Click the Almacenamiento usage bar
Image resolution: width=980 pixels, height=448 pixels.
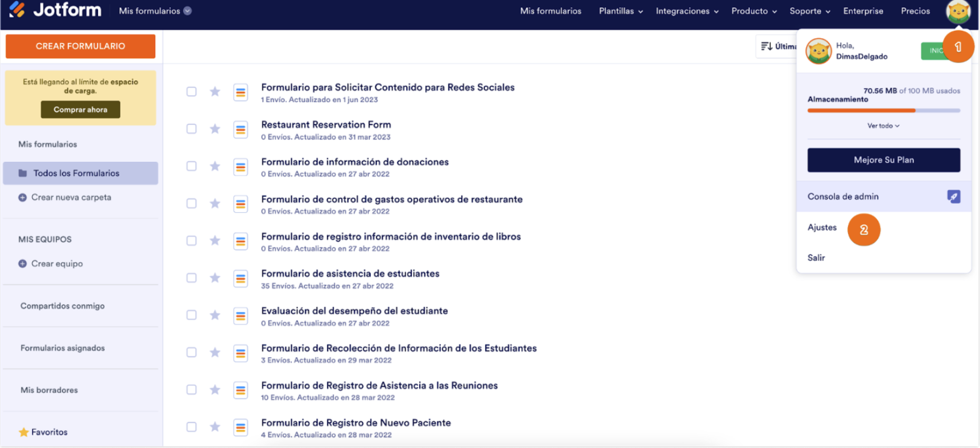pos(884,110)
